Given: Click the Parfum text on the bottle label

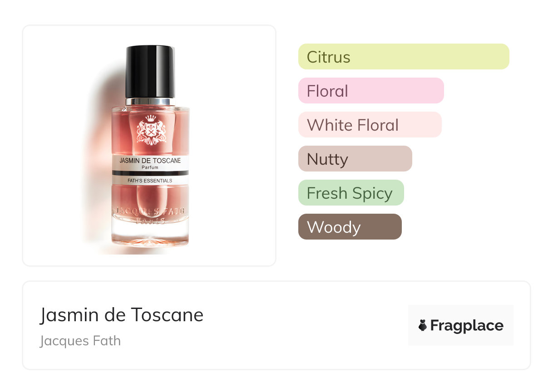Looking at the screenshot, I should (150, 167).
